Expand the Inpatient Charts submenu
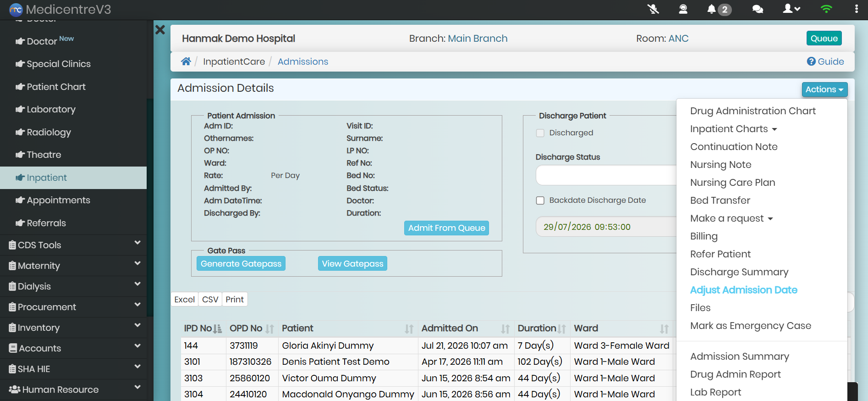 (x=734, y=129)
